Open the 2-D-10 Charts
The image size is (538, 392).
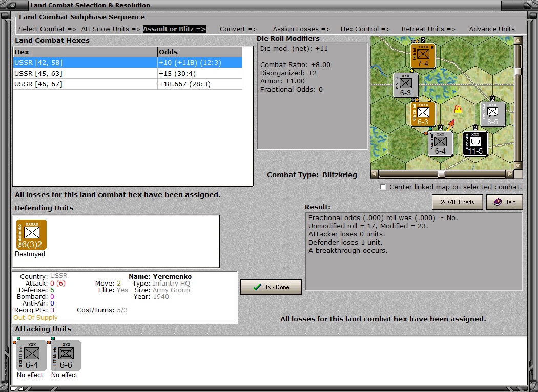(x=457, y=202)
